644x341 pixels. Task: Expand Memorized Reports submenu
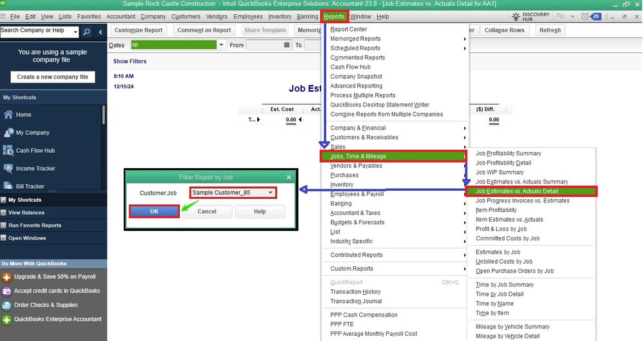click(x=465, y=39)
